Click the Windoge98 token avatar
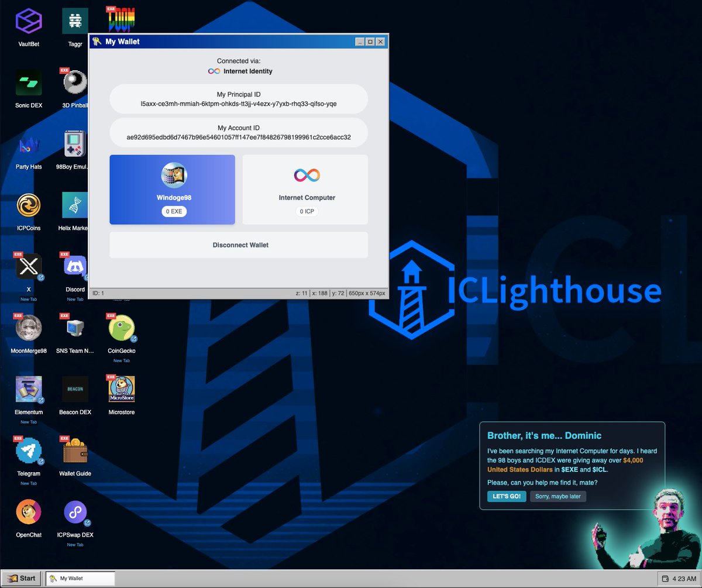The height and width of the screenshot is (588, 702). click(174, 176)
